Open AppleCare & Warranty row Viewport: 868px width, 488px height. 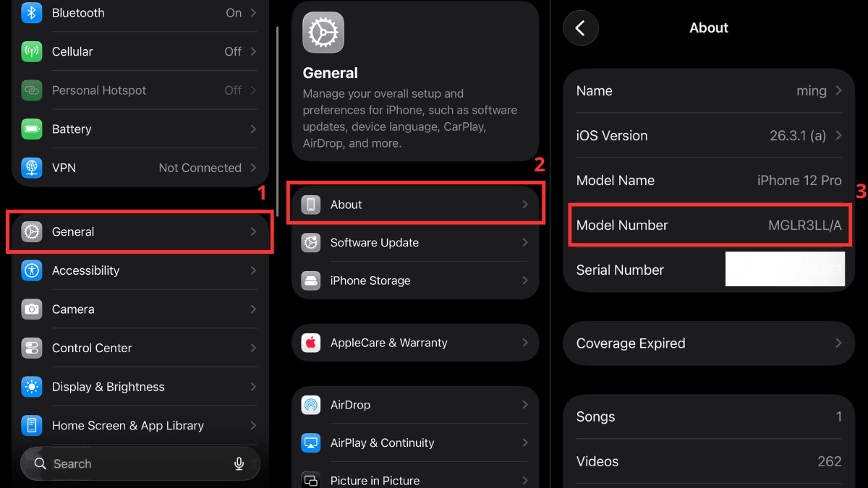(415, 343)
